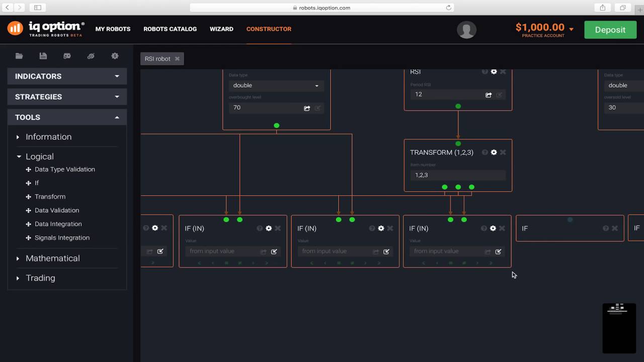
Task: Add the Data Validation tool
Action: pos(56,210)
